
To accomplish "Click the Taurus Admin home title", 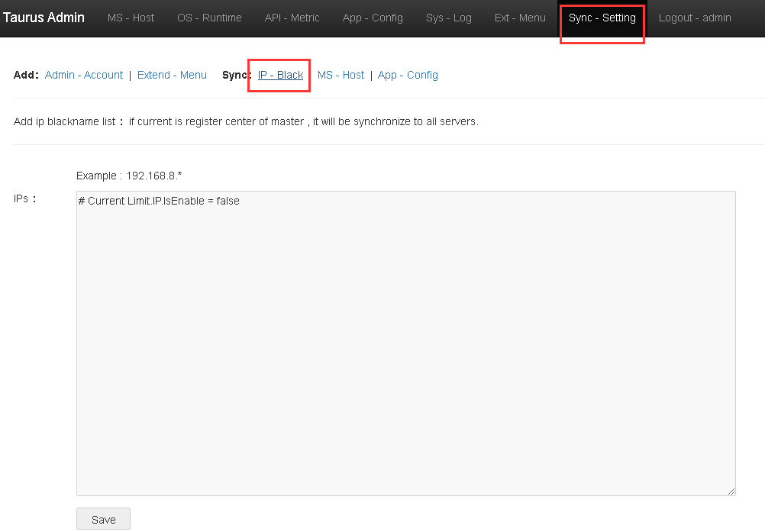I will pos(44,17).
